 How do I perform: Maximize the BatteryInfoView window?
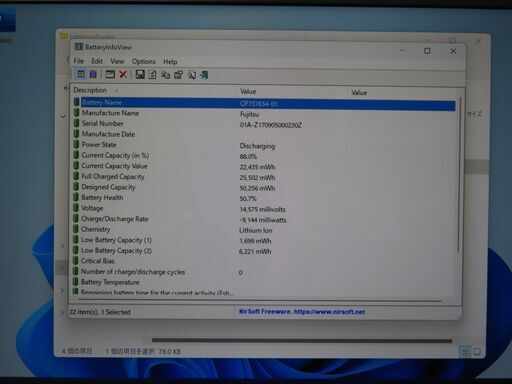(427, 51)
